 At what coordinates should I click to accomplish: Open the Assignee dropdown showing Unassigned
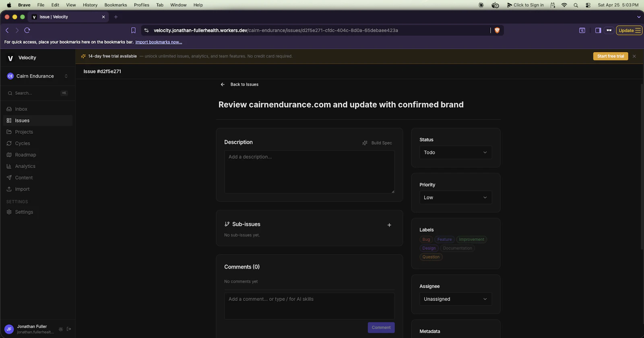coord(456,299)
